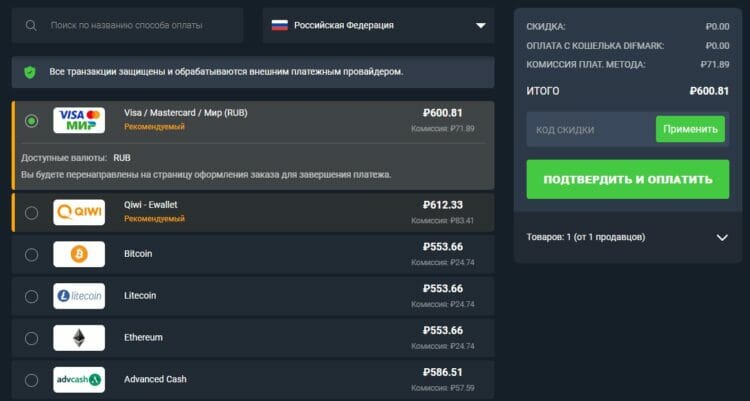Select the Litecoin radio button

31,296
